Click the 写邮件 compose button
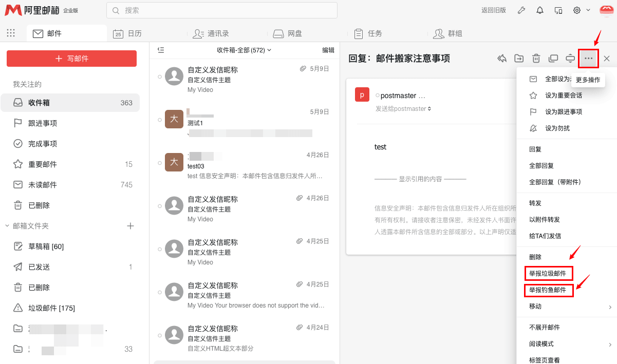The width and height of the screenshot is (617, 364). [x=71, y=59]
